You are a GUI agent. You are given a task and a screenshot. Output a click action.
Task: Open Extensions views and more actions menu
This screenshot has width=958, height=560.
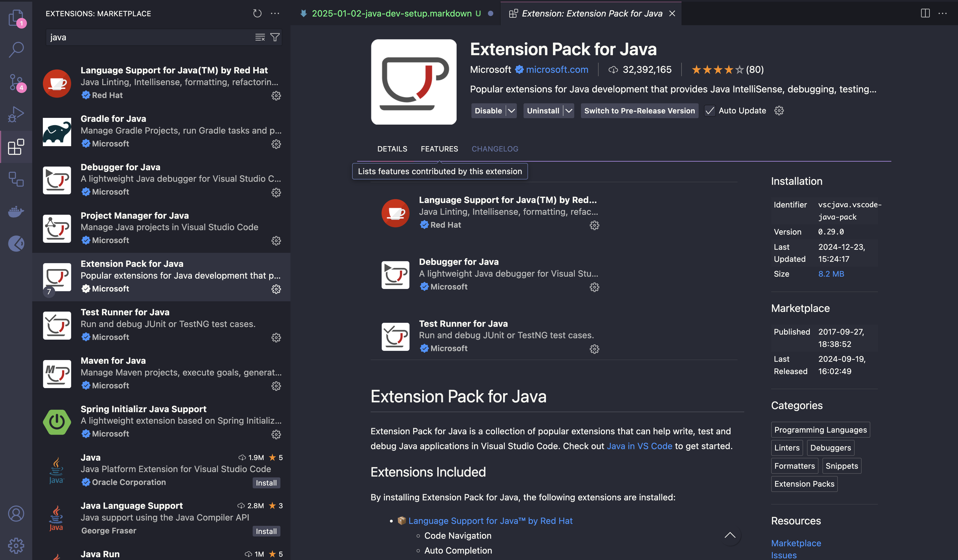(x=275, y=14)
